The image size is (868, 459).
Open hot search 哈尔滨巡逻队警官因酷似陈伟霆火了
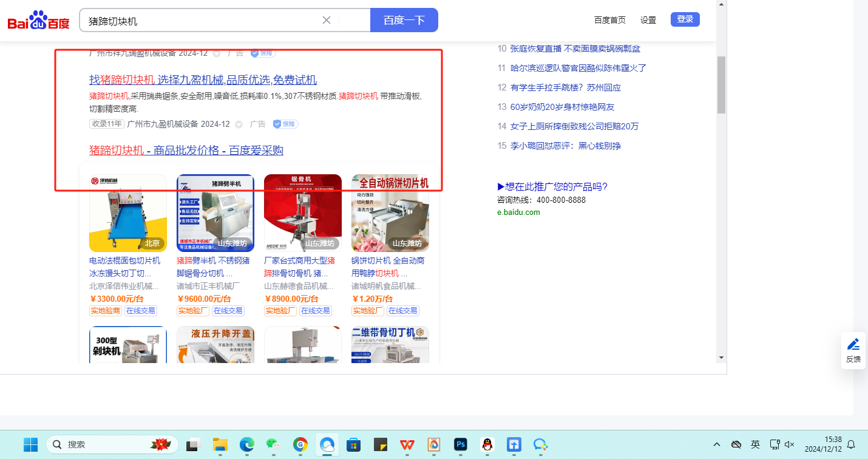[578, 68]
